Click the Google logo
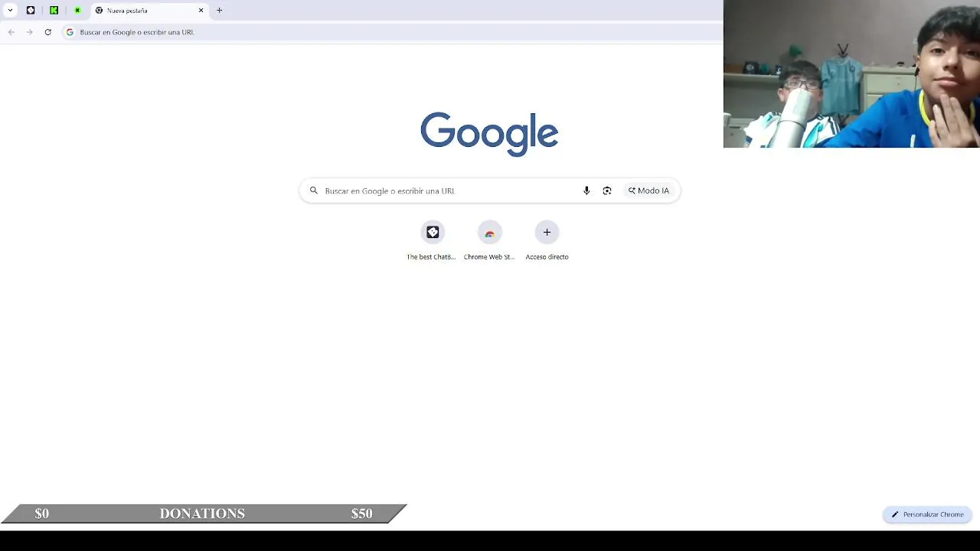 (489, 134)
